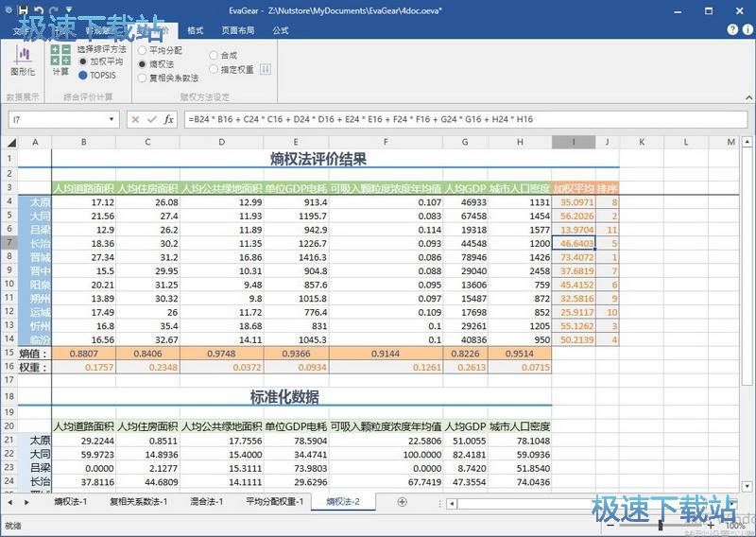Switch to the 熵权法-1 sheet tab

point(70,501)
